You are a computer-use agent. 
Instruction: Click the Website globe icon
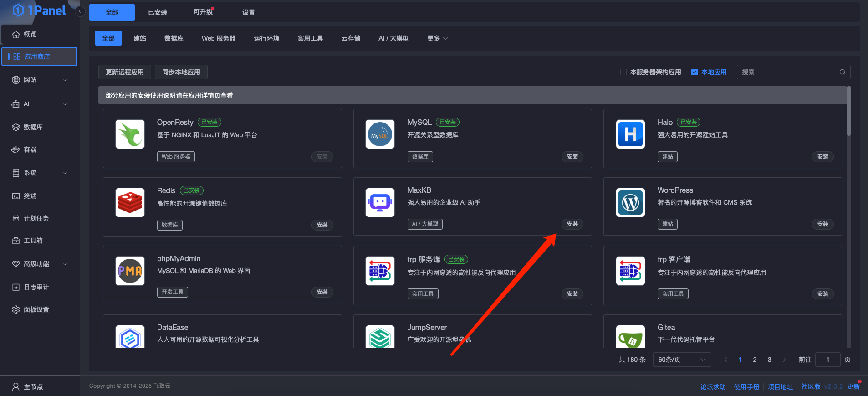[x=16, y=80]
